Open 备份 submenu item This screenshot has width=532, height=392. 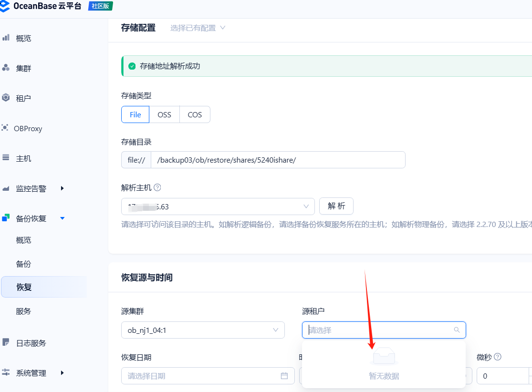pyautogui.click(x=23, y=264)
